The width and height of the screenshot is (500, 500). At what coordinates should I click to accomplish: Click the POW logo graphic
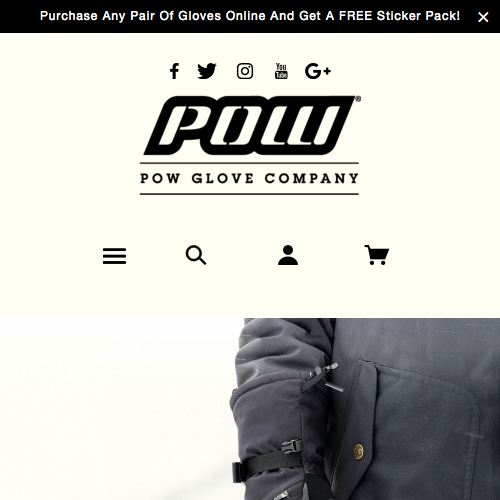(x=249, y=125)
